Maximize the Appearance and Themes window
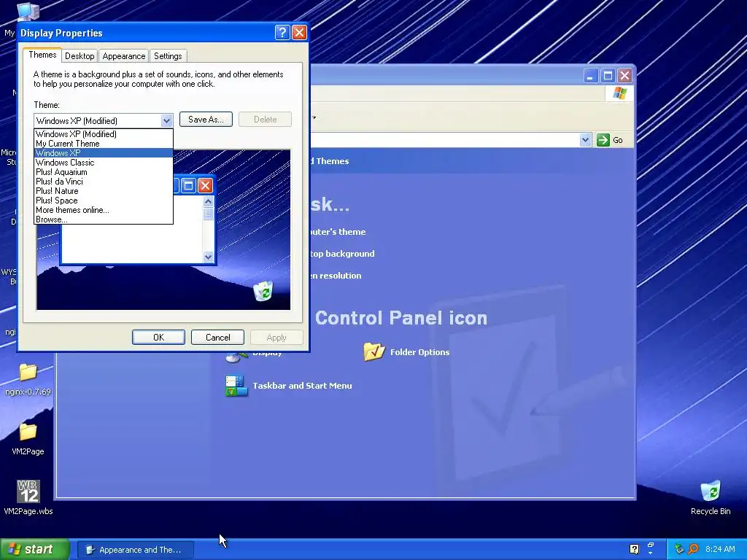The image size is (747, 560). [x=608, y=75]
